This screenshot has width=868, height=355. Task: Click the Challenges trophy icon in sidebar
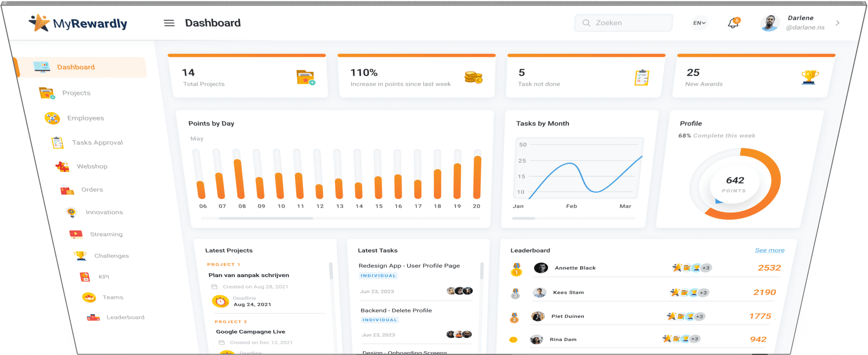(x=80, y=256)
